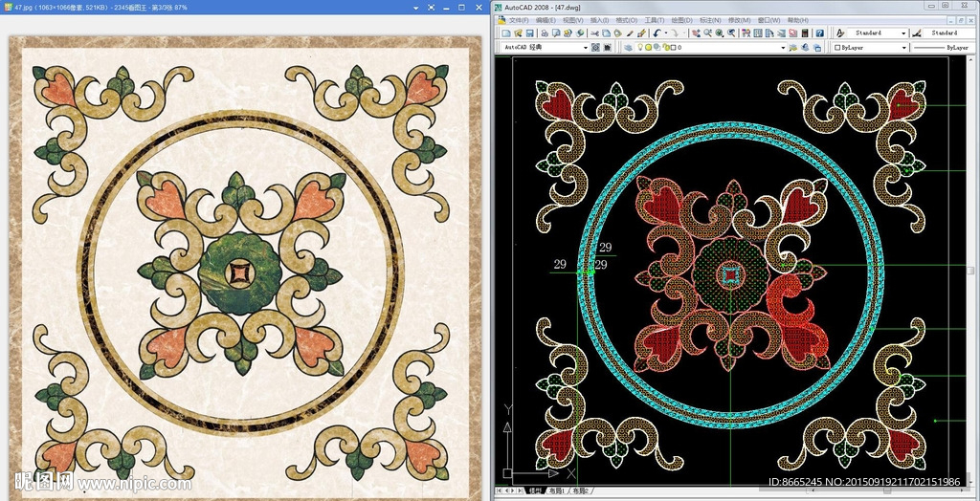Open the 格式(O) menu
The width and height of the screenshot is (980, 501).
[627, 19]
